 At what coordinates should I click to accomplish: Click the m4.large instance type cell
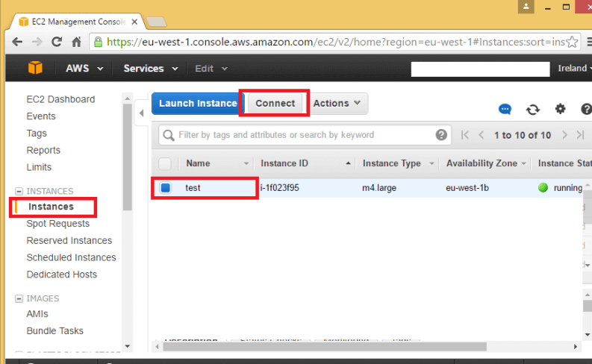[x=379, y=188]
